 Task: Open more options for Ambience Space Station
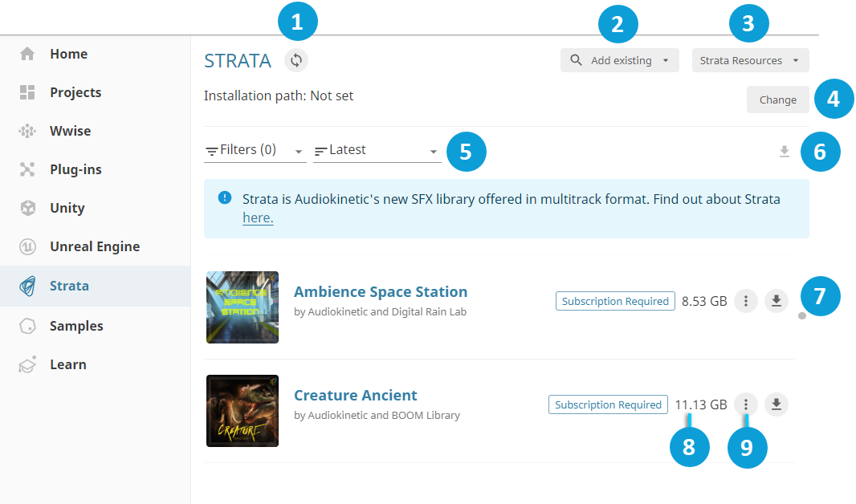[x=746, y=301]
